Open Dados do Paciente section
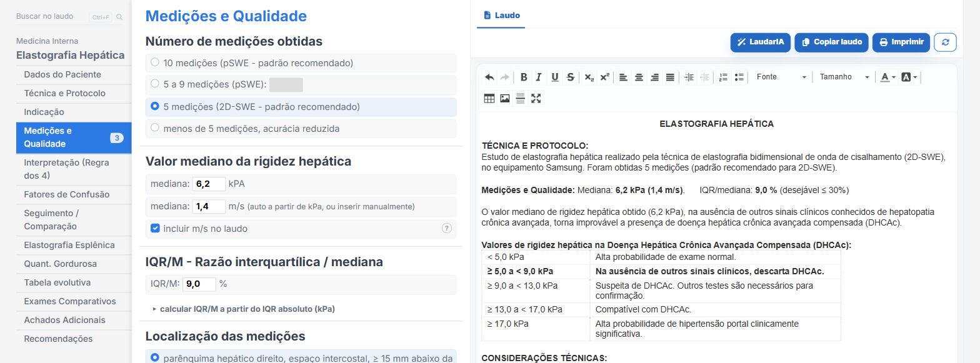 click(74, 74)
